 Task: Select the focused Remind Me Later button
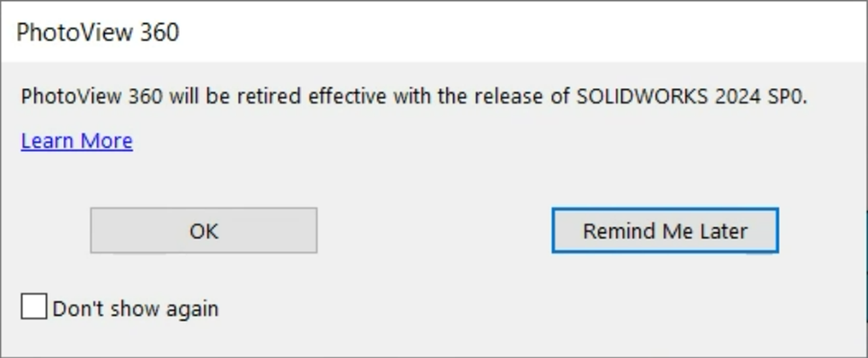(x=665, y=230)
